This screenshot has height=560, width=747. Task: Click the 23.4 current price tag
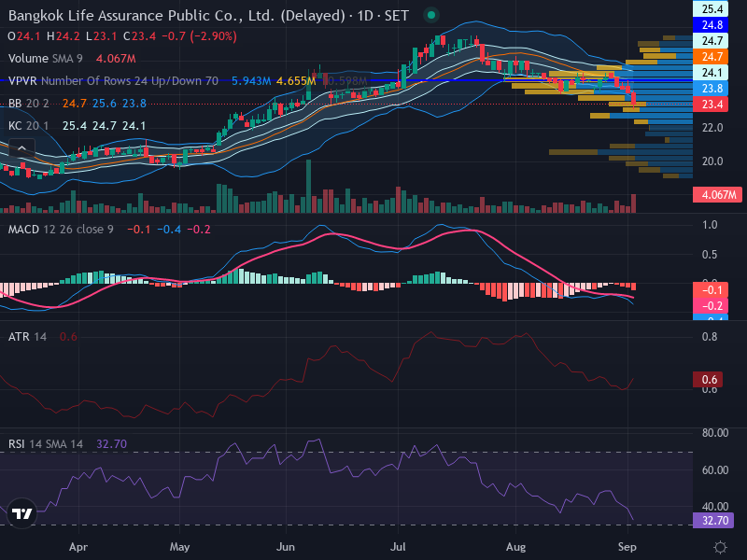pyautogui.click(x=712, y=105)
